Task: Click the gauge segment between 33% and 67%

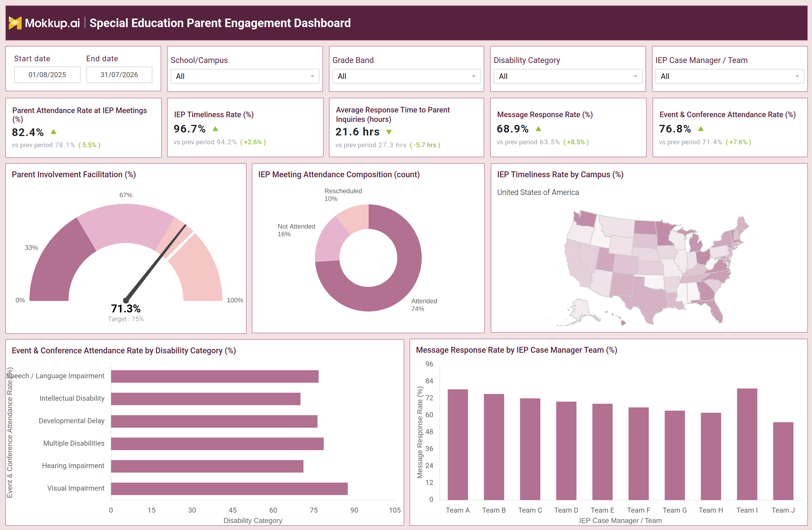Action: 126,224
